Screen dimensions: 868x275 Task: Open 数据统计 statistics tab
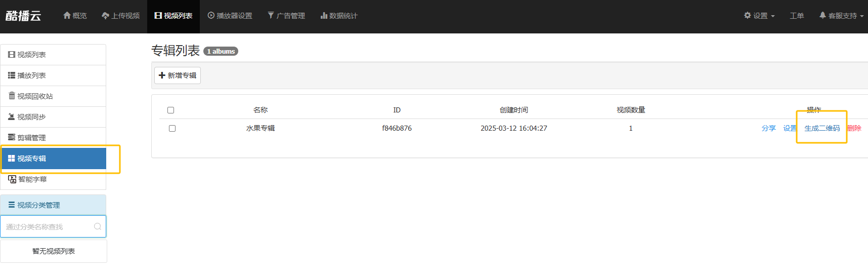click(x=339, y=16)
